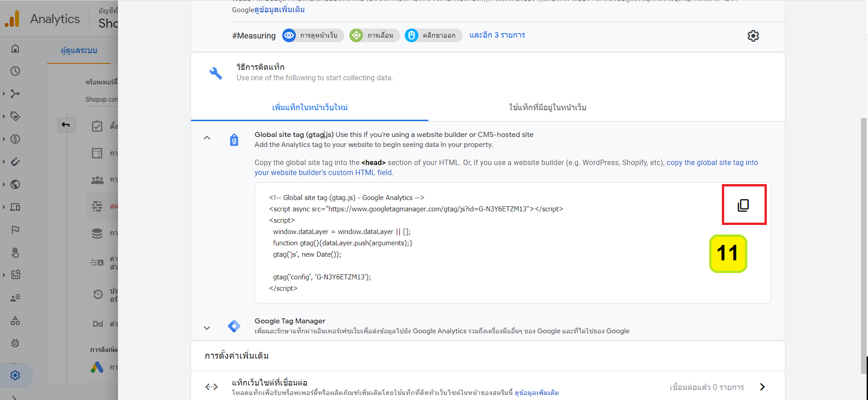Open Realtime clock icon in sidebar
This screenshot has height=400, width=868.
pyautogui.click(x=15, y=71)
